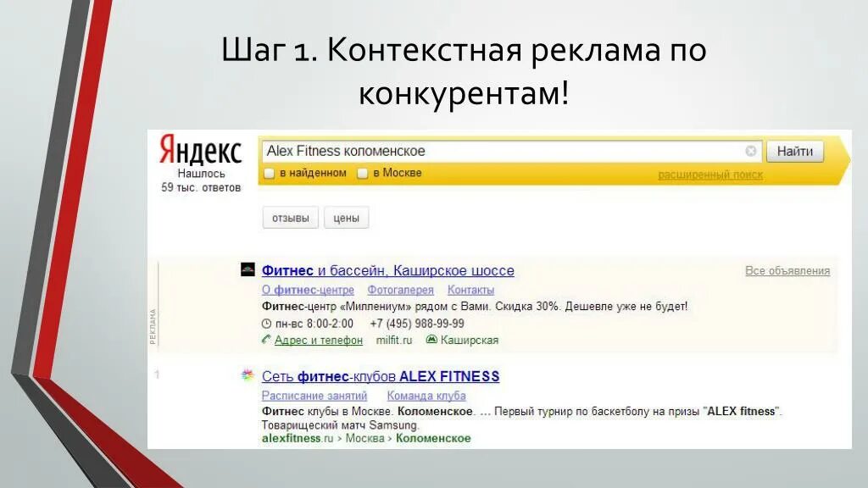Click the milfit.ru domain text
868x488 pixels.
click(394, 340)
